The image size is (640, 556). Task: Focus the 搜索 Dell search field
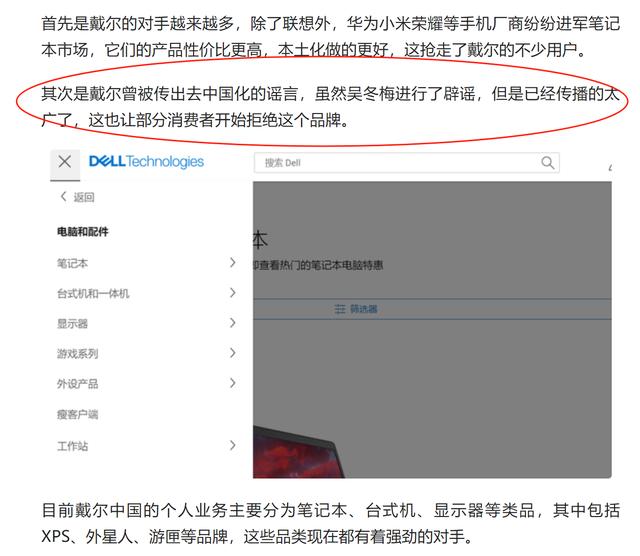coord(407,163)
